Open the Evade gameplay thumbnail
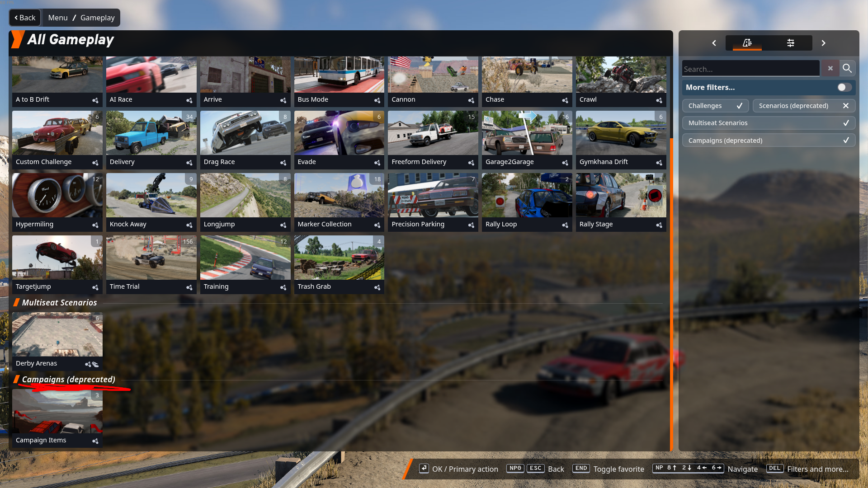The width and height of the screenshot is (868, 488). point(339,133)
